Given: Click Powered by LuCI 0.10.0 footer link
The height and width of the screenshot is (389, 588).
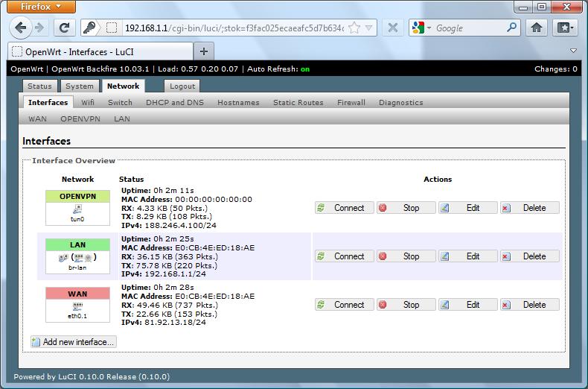Looking at the screenshot, I should click(x=92, y=376).
